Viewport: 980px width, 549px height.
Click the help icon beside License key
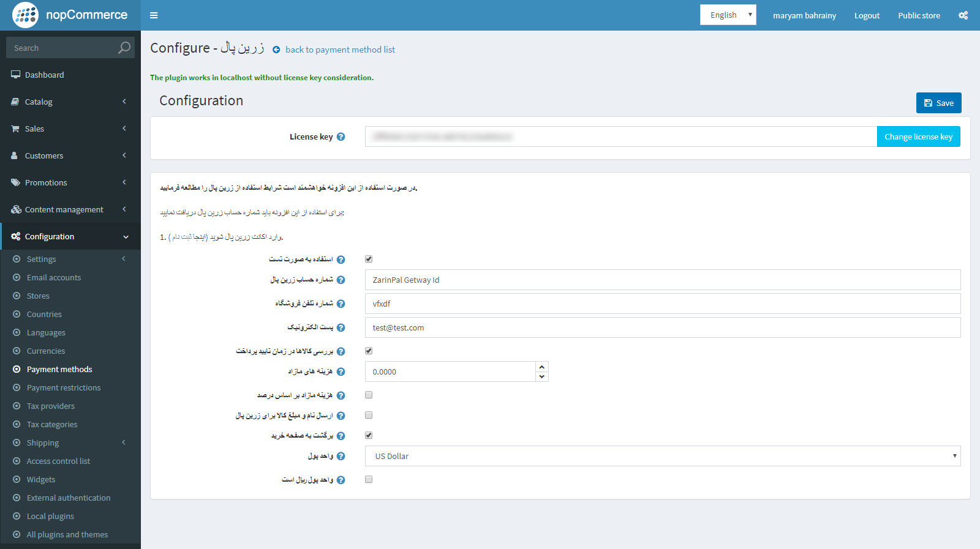pyautogui.click(x=341, y=136)
